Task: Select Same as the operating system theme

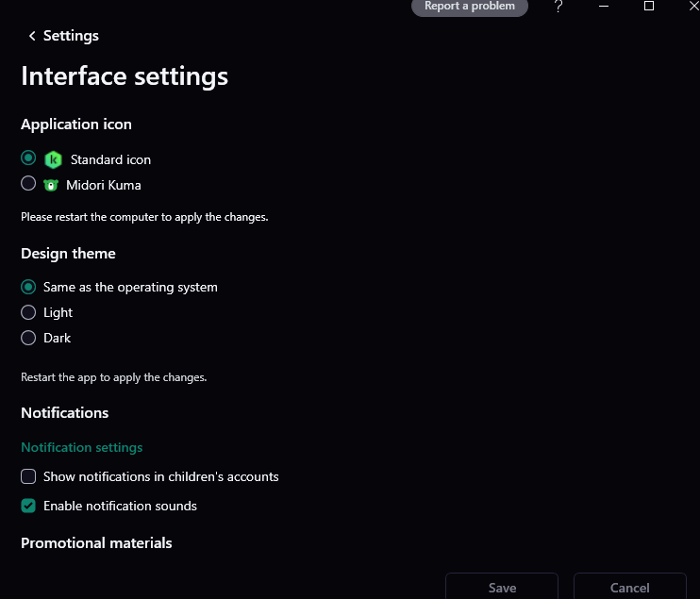Action: point(28,287)
